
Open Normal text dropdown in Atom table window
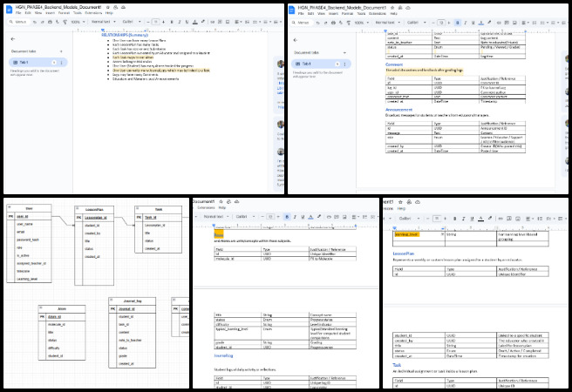(216, 217)
